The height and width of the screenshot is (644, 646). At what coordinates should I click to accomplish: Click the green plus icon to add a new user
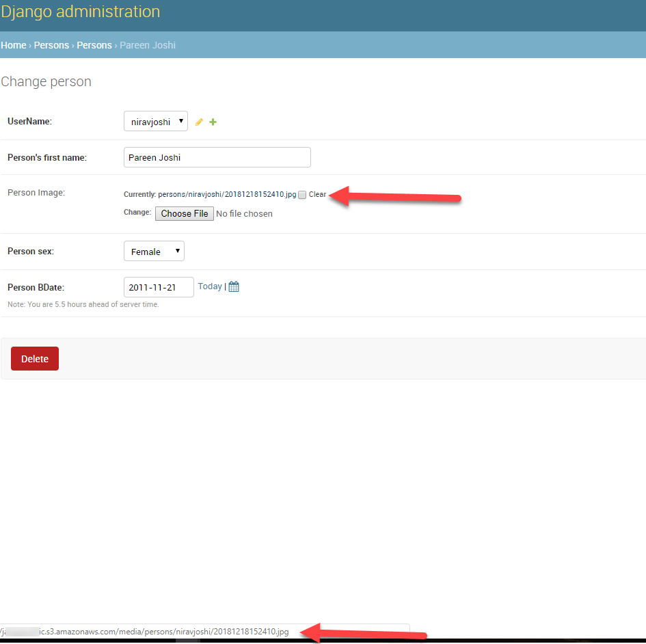(213, 122)
